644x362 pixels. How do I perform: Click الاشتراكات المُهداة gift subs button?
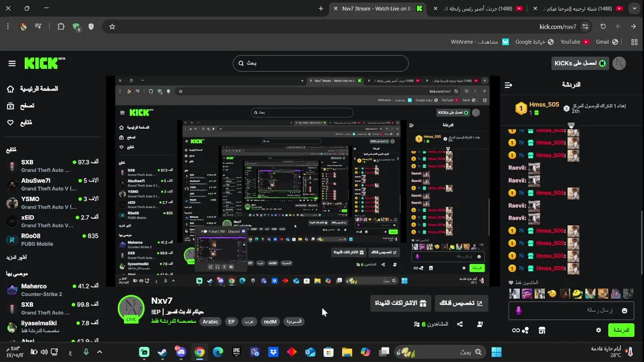pos(400,303)
